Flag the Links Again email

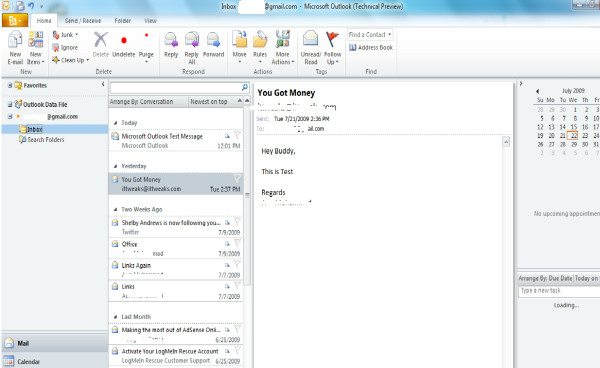tap(237, 264)
